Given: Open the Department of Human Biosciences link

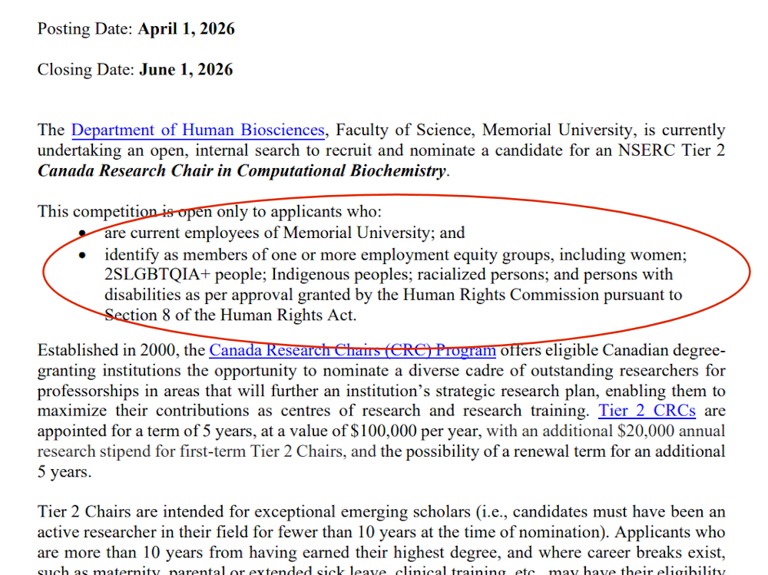Looking at the screenshot, I should pos(198,131).
